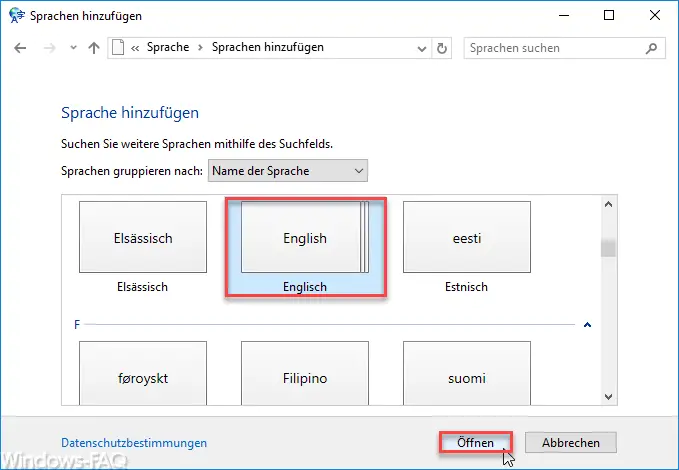
Task: Expand the address bar history dropdown
Action: point(422,49)
